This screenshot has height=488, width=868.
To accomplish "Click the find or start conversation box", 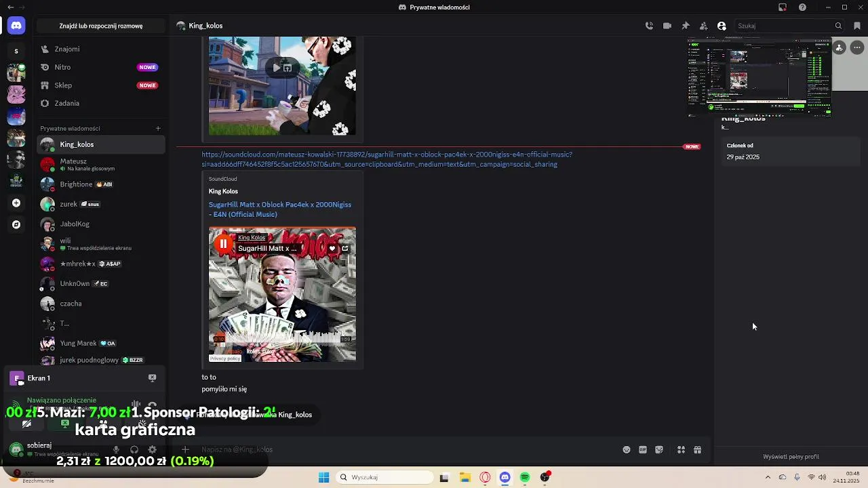I will tap(101, 26).
